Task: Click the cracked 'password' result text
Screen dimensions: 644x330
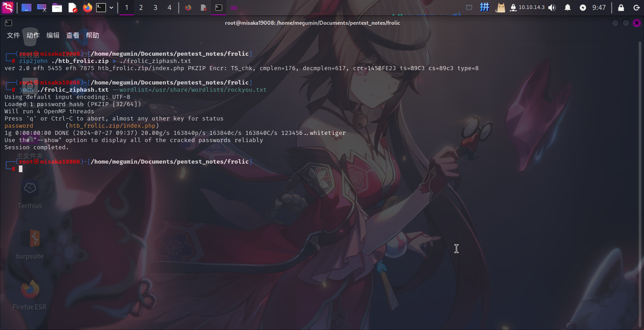Action: tap(19, 126)
